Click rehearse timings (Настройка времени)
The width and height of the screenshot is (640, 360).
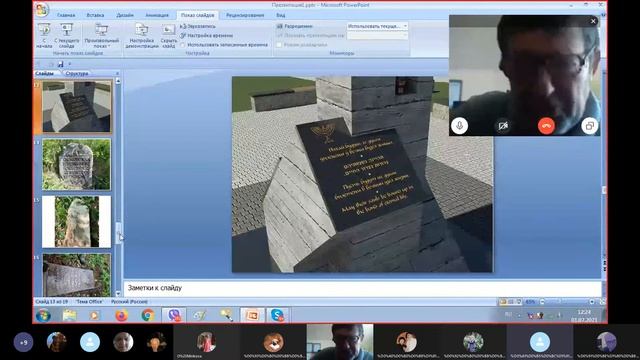(206, 36)
